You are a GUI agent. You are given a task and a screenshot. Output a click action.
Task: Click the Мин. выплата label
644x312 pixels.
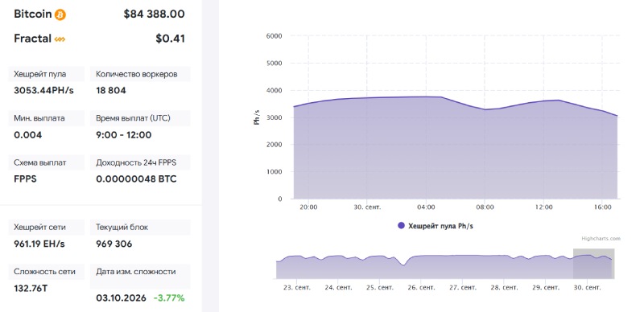[39, 118]
